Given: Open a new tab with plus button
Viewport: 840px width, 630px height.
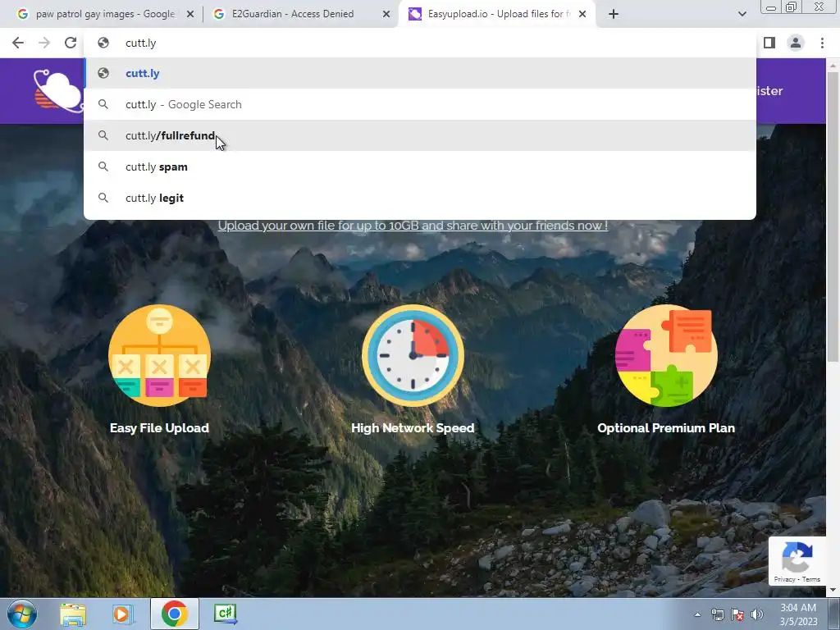Looking at the screenshot, I should 614,14.
